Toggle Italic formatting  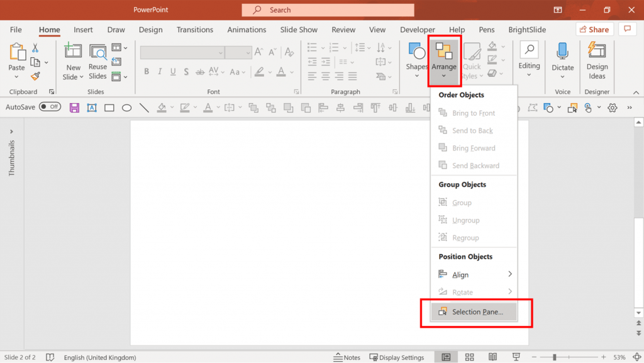160,72
